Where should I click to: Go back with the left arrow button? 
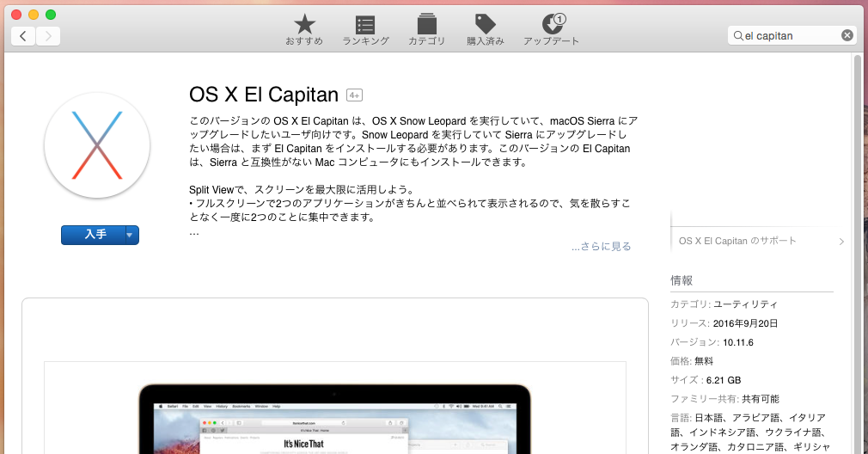(x=23, y=36)
